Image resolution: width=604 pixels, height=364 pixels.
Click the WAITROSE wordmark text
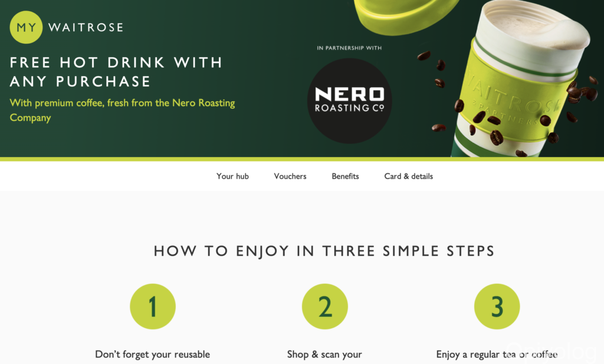tap(86, 27)
